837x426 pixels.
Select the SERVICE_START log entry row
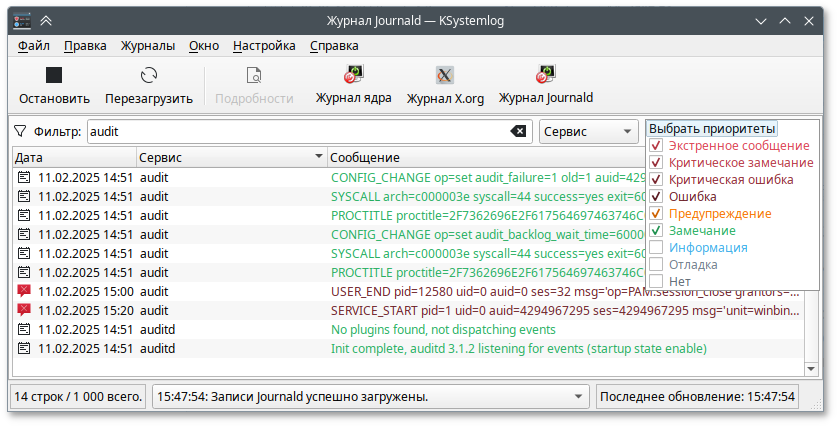(x=400, y=310)
